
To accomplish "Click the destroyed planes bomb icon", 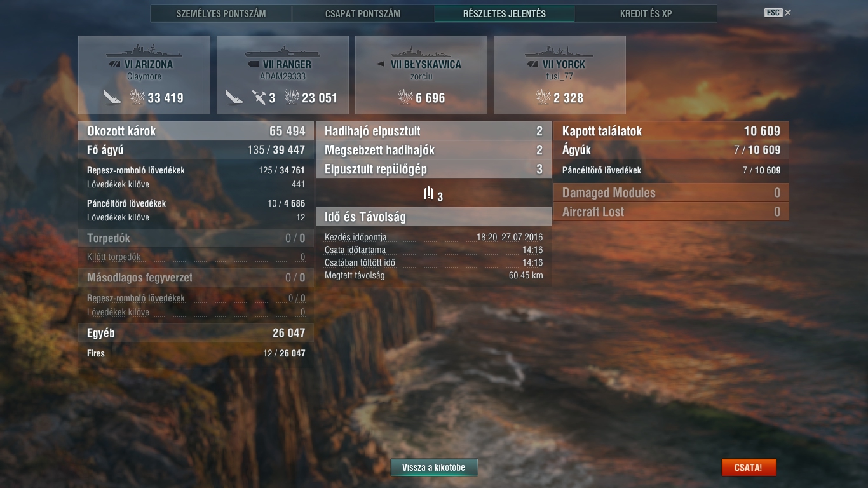I will click(428, 194).
